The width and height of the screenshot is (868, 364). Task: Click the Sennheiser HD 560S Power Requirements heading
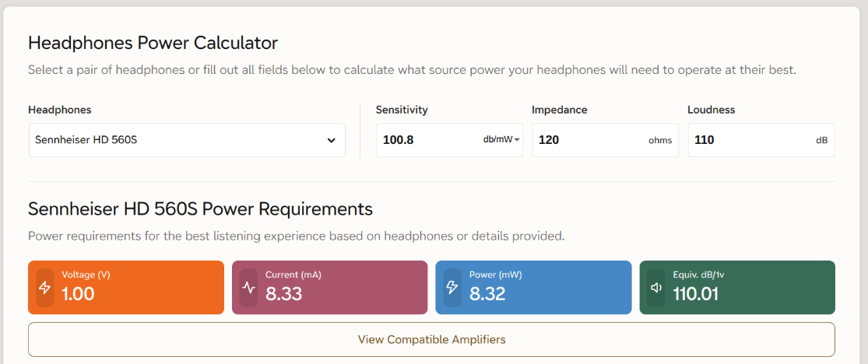pos(200,209)
